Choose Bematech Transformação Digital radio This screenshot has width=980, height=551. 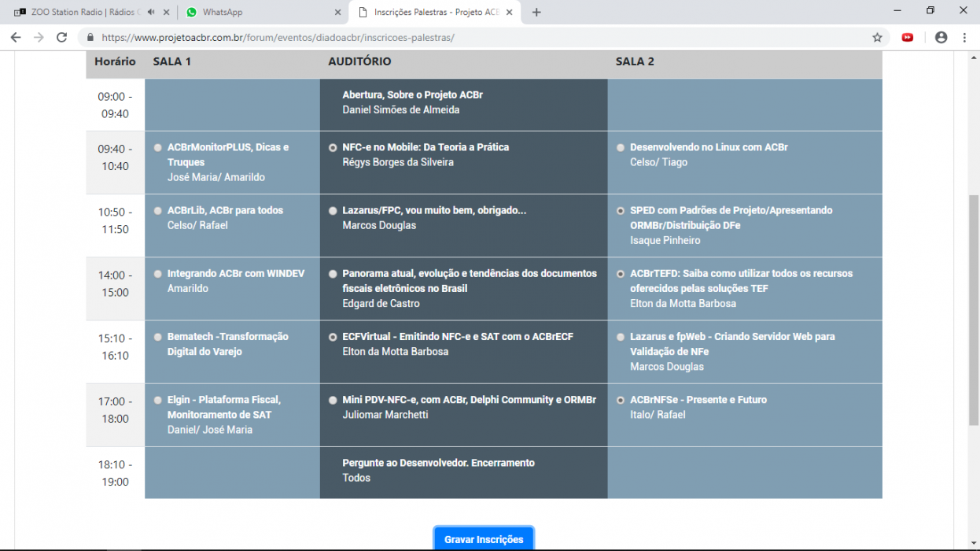pos(158,336)
